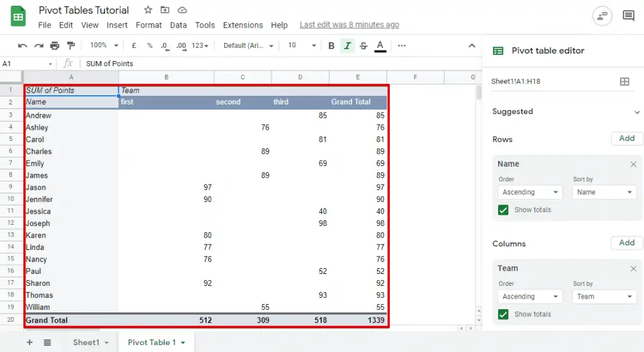Toggle italic formatting

tap(347, 45)
